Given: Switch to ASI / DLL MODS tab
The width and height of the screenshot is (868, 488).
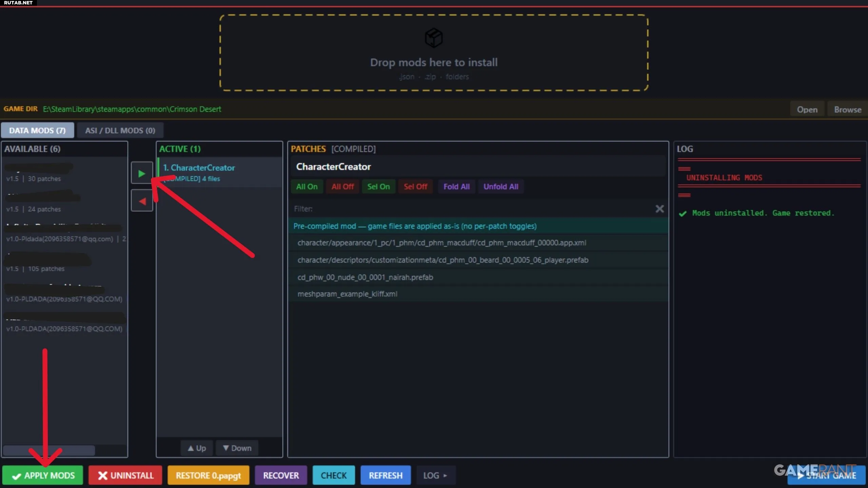Looking at the screenshot, I should (x=120, y=131).
